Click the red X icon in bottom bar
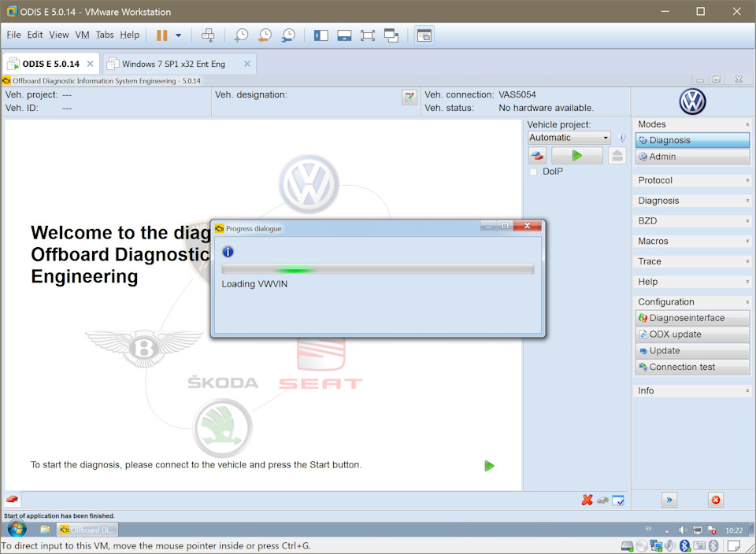The image size is (756, 554). (587, 500)
